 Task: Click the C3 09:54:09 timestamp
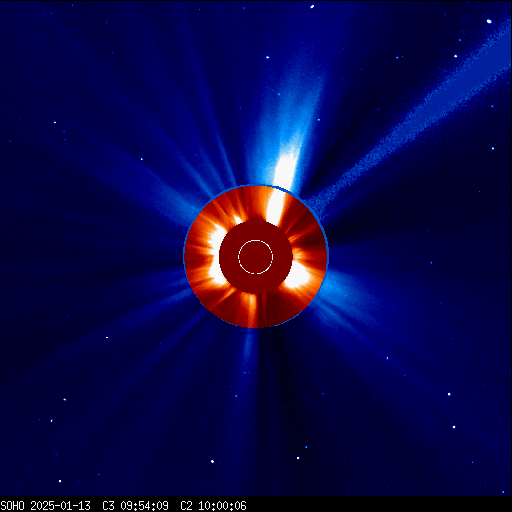(135, 506)
